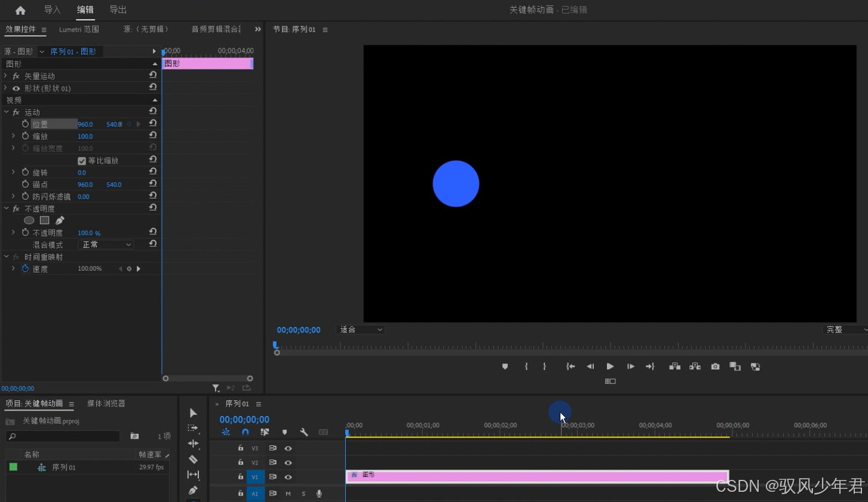
Task: Choose the Selection tool in the toolbar
Action: pos(193,413)
